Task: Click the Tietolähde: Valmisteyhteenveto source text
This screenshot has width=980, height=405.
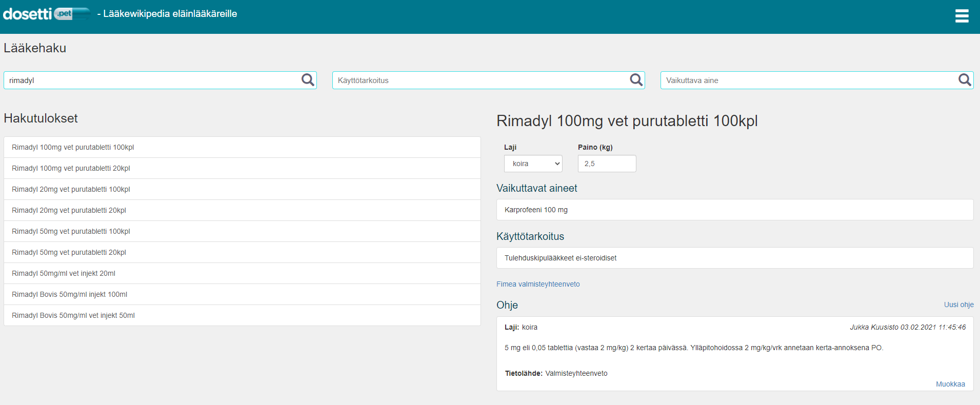Action: 556,373
